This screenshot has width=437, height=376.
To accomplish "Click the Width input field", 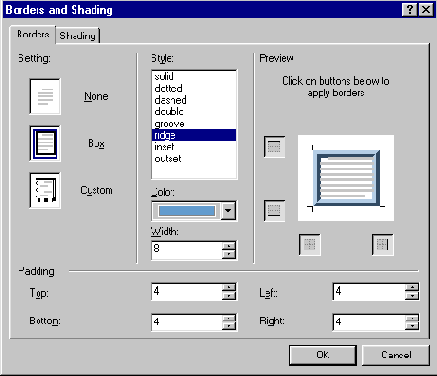I will point(187,250).
